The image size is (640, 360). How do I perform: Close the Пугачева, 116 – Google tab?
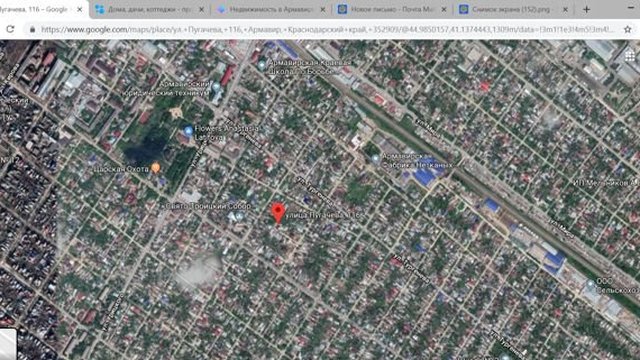point(80,9)
